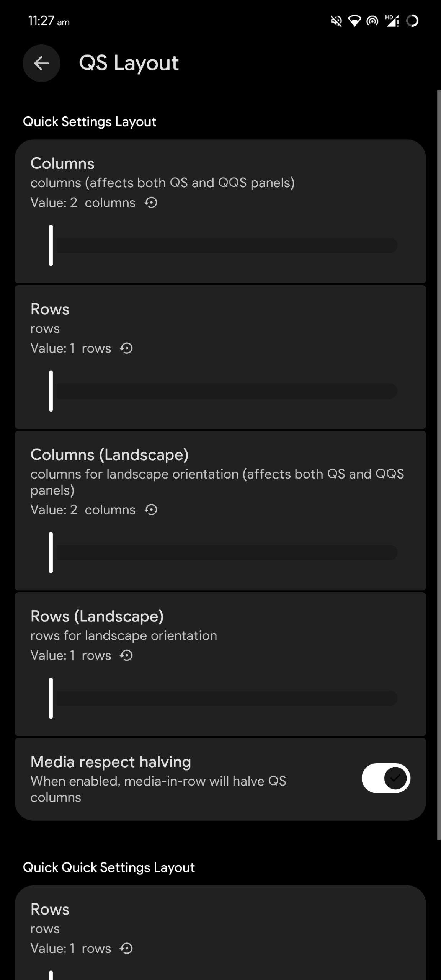
Task: Reset the Columns value to default
Action: (151, 203)
